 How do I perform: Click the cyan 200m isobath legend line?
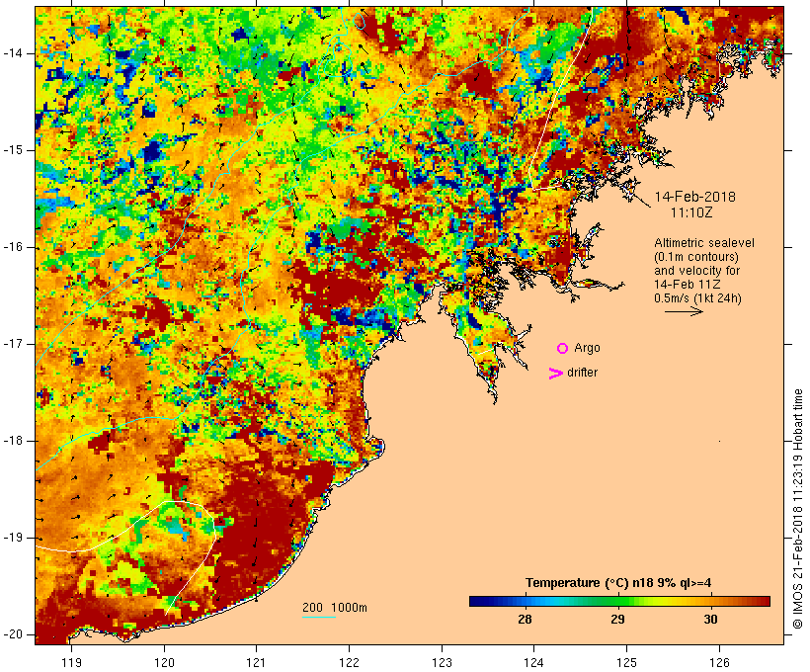[319, 617]
